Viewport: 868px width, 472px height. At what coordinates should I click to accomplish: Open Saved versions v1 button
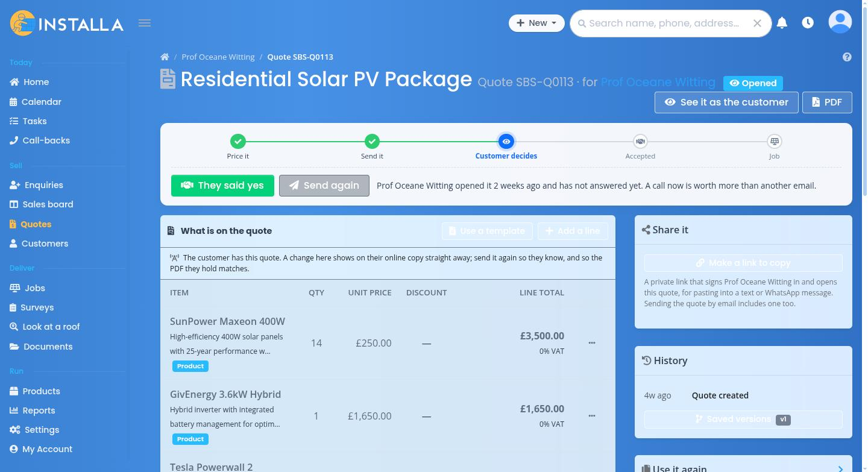pos(743,420)
